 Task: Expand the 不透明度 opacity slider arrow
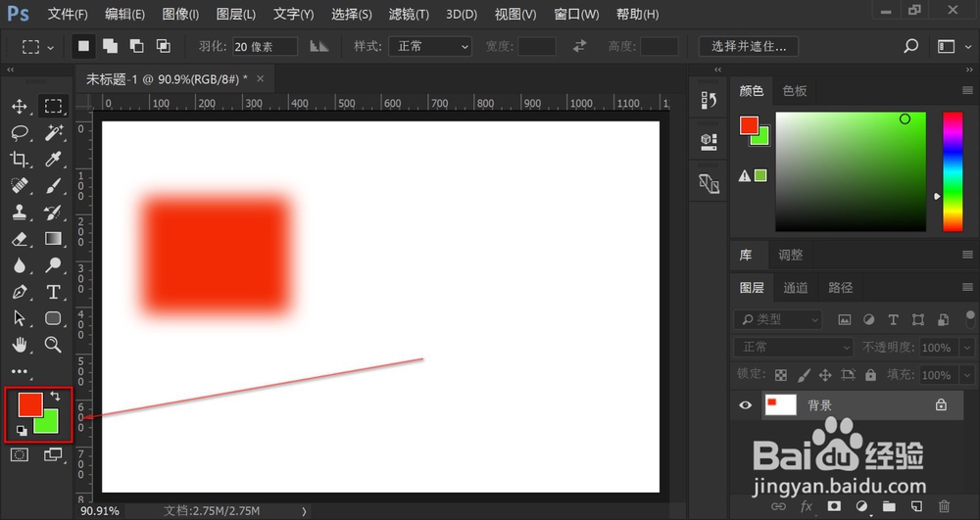[x=967, y=347]
